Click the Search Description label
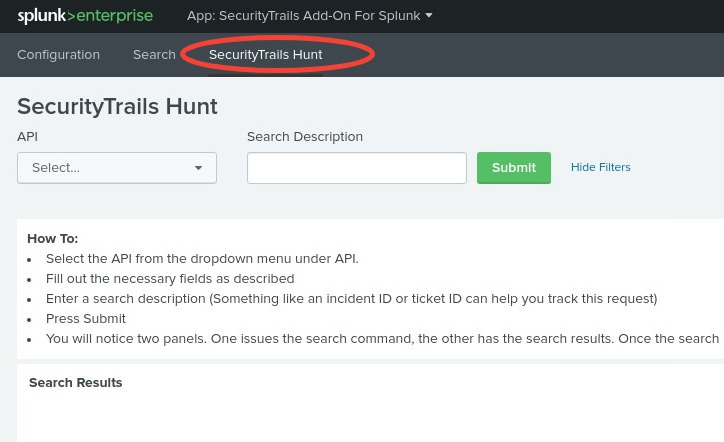 305,137
